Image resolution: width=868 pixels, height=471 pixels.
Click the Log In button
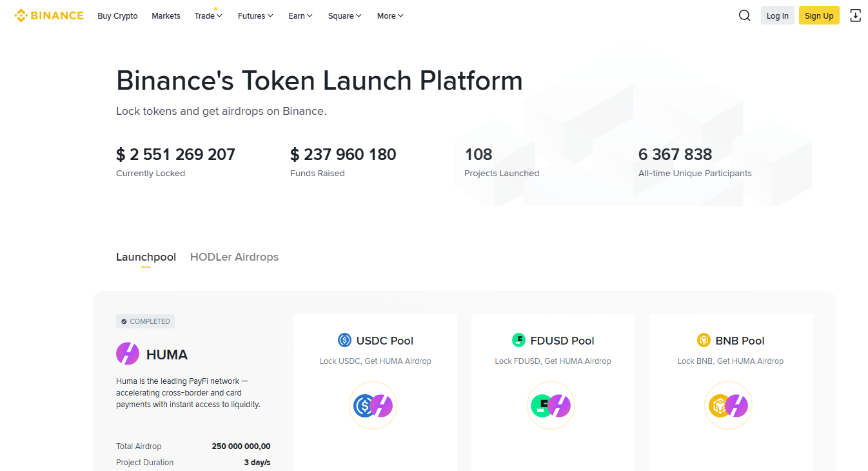coord(777,15)
